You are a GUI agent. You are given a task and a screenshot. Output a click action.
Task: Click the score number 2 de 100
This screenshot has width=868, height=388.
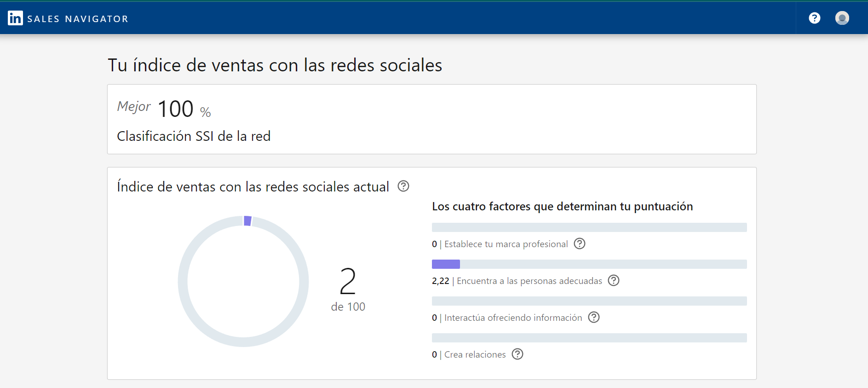click(348, 290)
